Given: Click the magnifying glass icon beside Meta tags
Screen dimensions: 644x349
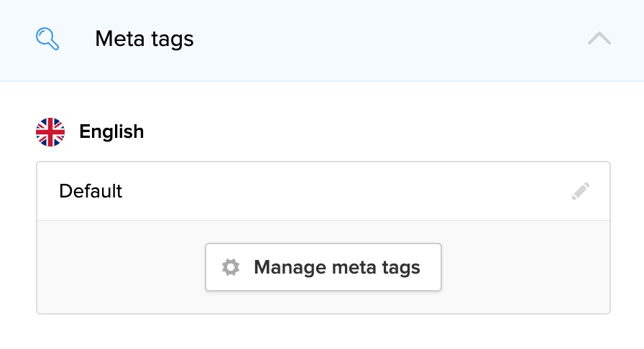Looking at the screenshot, I should [47, 39].
